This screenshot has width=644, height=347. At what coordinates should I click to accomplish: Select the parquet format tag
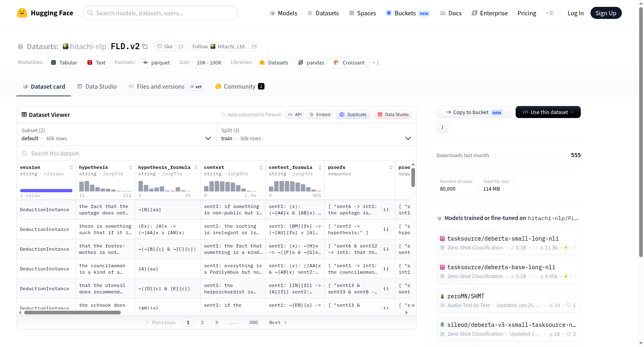[x=156, y=62]
